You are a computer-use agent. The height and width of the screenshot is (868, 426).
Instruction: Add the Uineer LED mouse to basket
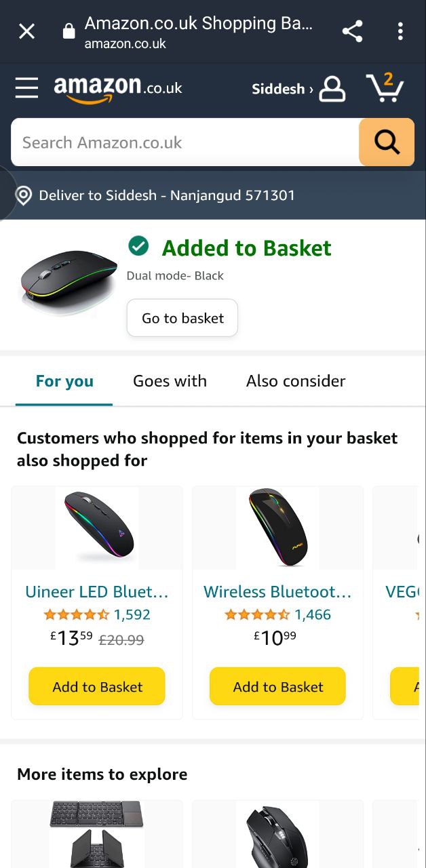click(x=97, y=686)
